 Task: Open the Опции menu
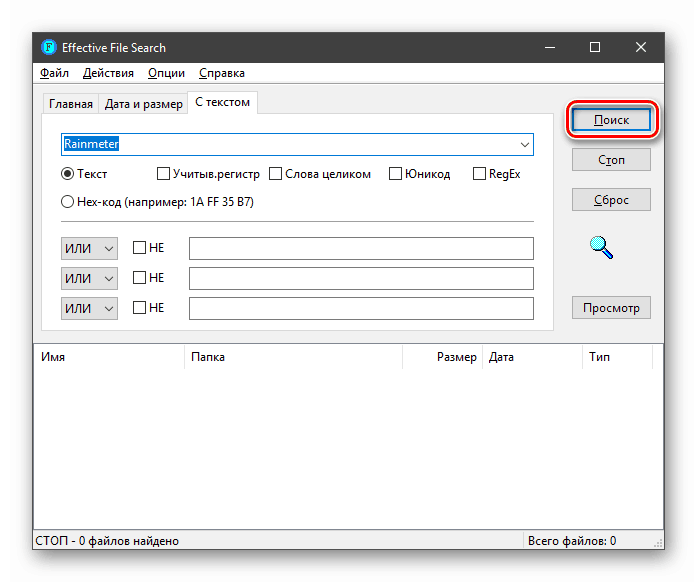click(166, 73)
